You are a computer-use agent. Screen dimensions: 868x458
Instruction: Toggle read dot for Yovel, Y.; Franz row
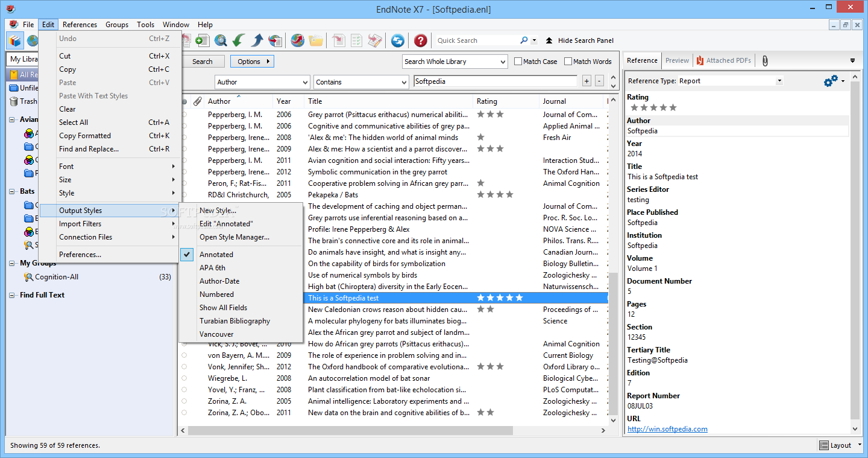184,390
